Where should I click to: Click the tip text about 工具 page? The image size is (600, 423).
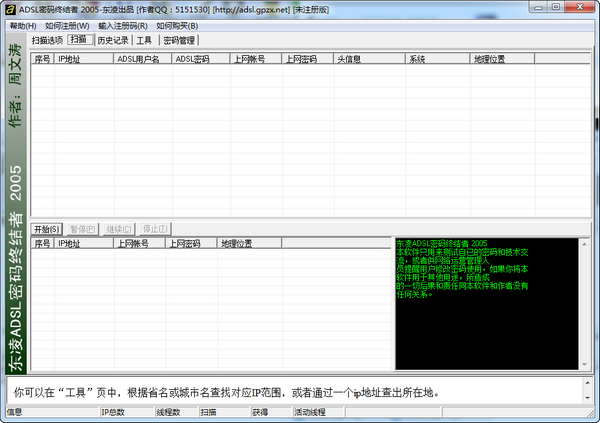227,392
